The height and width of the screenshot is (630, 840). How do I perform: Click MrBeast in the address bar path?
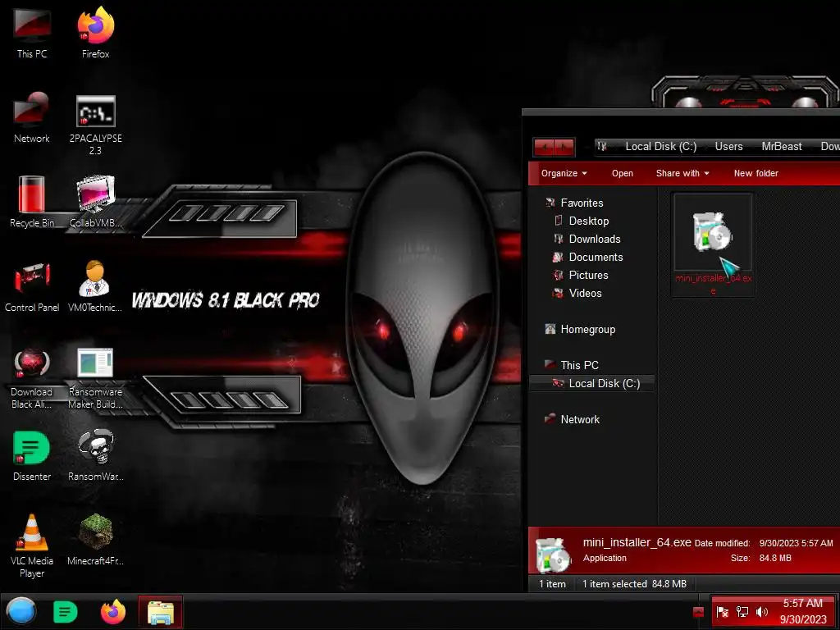tap(782, 146)
